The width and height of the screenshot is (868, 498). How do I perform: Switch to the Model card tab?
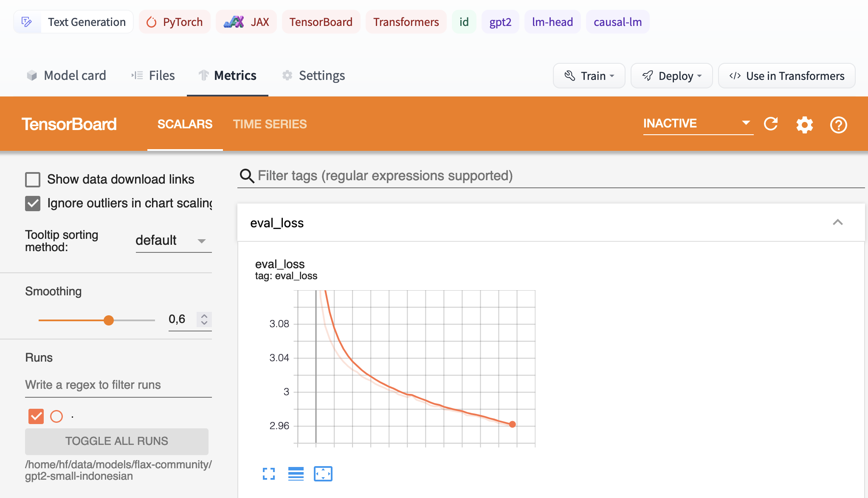coord(67,76)
